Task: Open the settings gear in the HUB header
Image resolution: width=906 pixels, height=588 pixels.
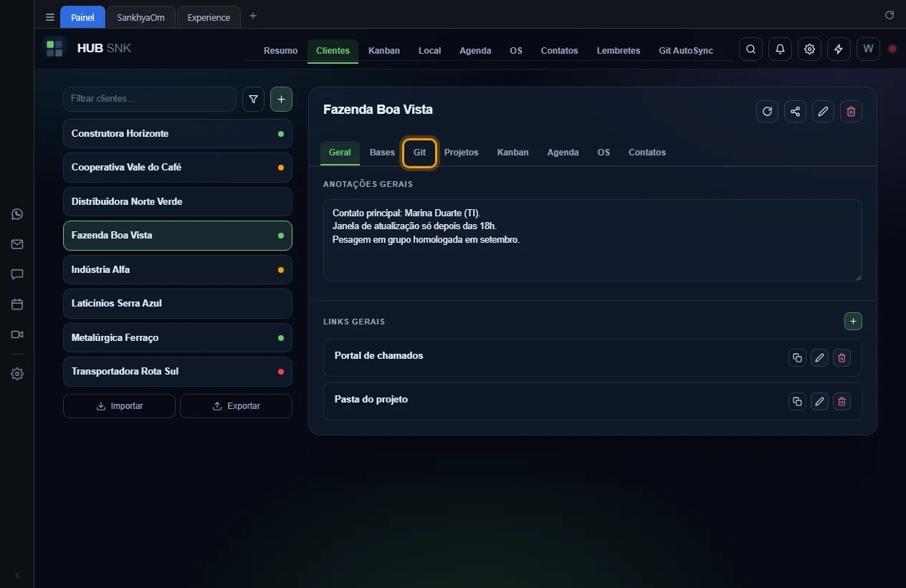Action: point(809,49)
